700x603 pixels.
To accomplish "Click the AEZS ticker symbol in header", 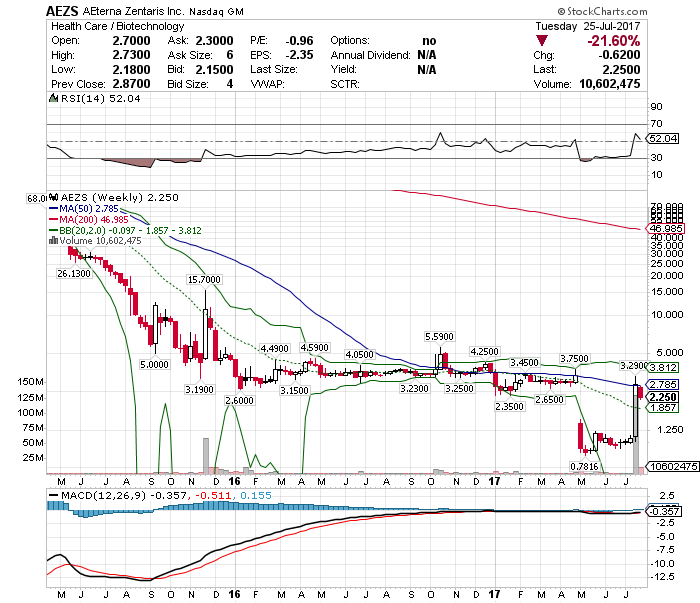I will [62, 11].
